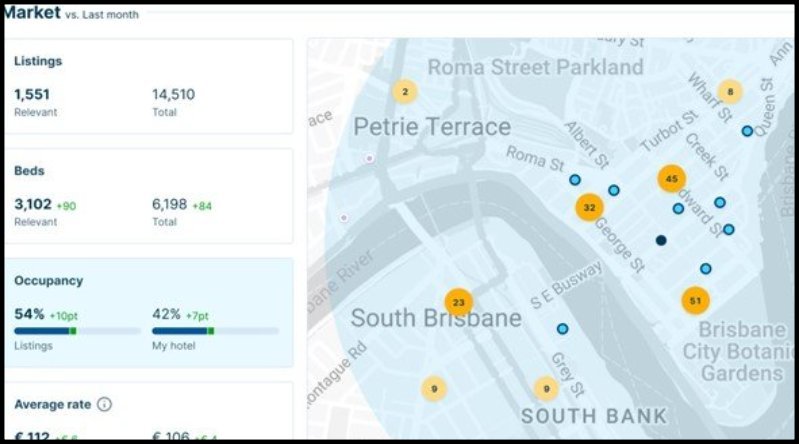This screenshot has width=799, height=444.
Task: Open the map cluster marker labeled 23
Action: 459,302
